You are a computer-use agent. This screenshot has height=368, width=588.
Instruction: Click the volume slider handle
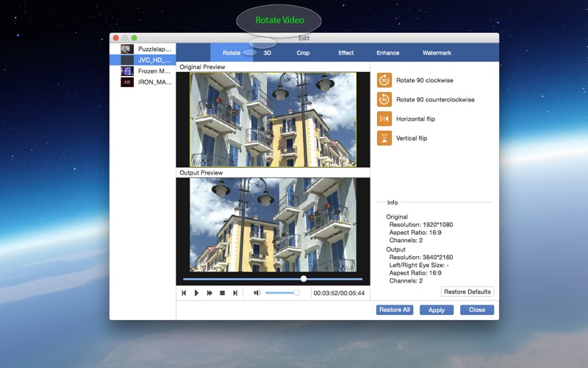click(x=296, y=293)
